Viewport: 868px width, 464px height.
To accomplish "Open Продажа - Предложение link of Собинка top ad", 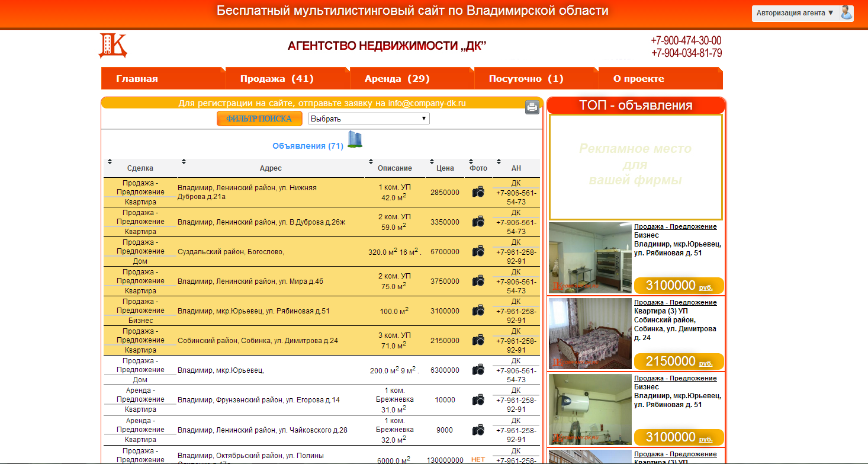I will [676, 302].
